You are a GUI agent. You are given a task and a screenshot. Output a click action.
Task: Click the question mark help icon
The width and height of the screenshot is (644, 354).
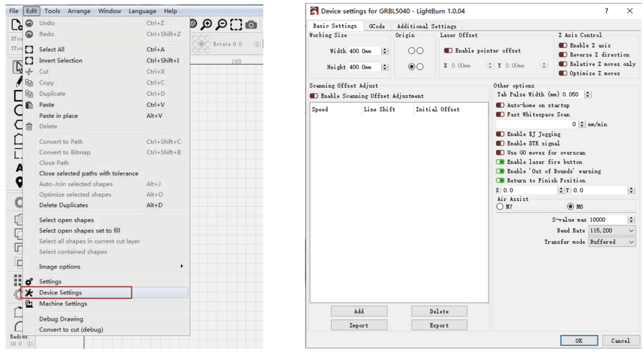click(x=607, y=11)
